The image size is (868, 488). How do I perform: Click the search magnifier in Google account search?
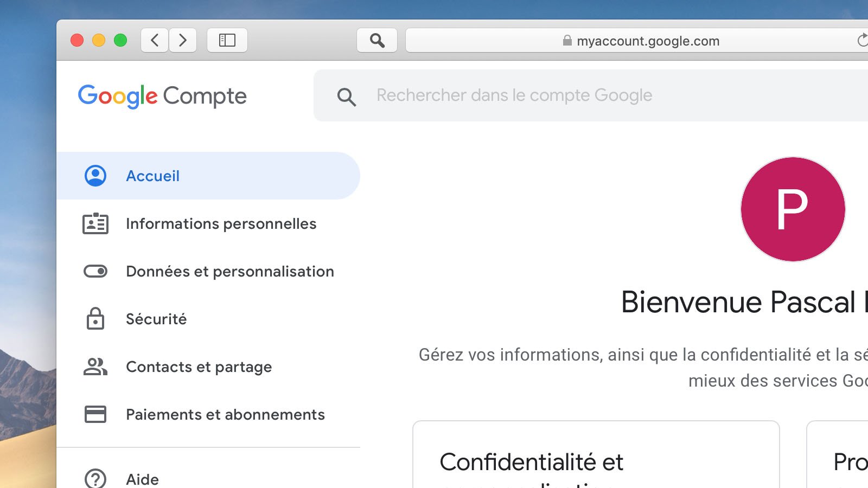click(346, 97)
